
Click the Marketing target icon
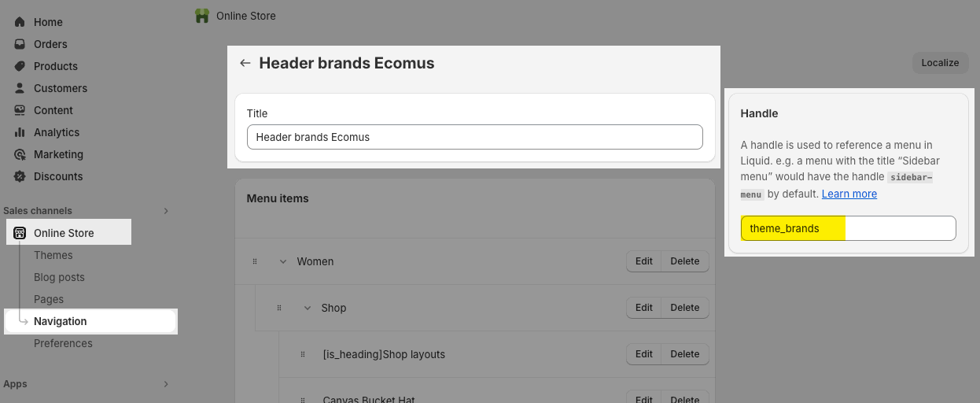click(20, 154)
